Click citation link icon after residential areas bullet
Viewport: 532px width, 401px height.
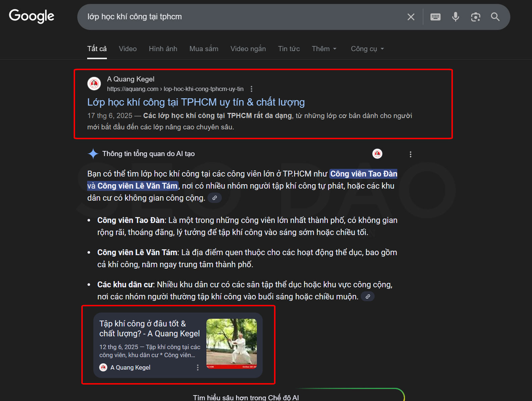pyautogui.click(x=368, y=297)
